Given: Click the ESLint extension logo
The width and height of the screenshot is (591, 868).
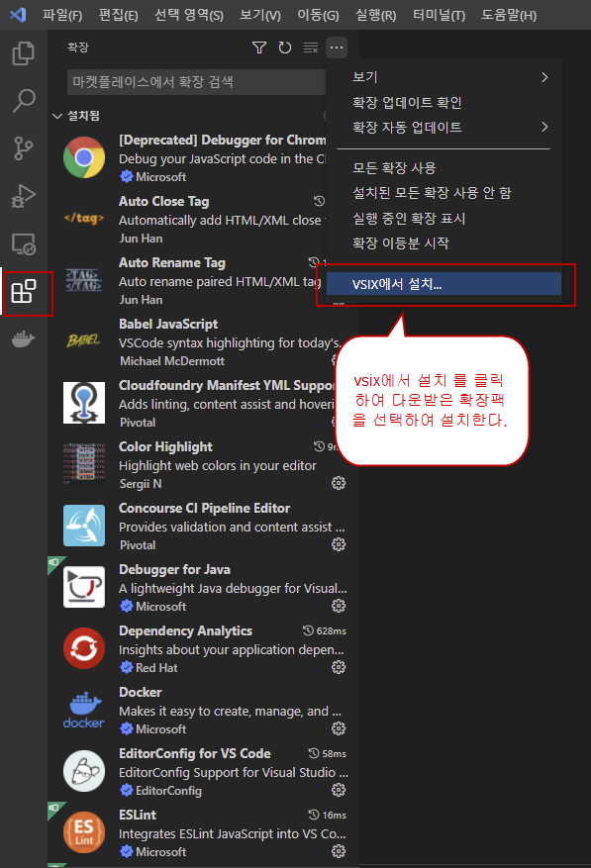Looking at the screenshot, I should point(84,832).
